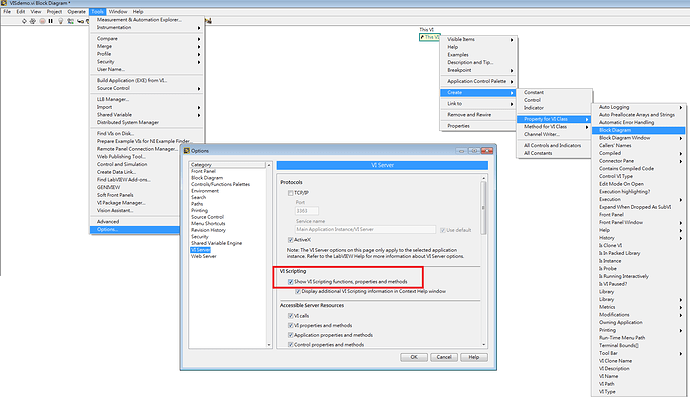
Task: Choose Options... in the Tools menu
Action: [x=135, y=230]
